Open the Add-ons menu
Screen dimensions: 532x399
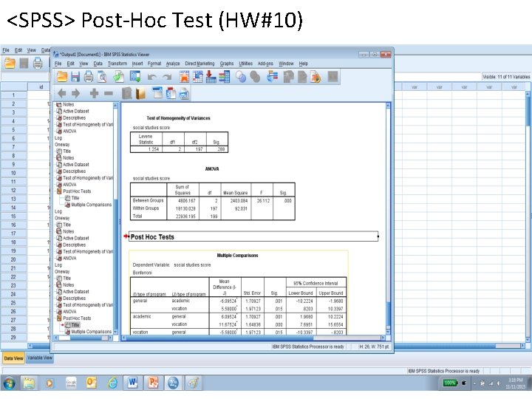point(265,64)
